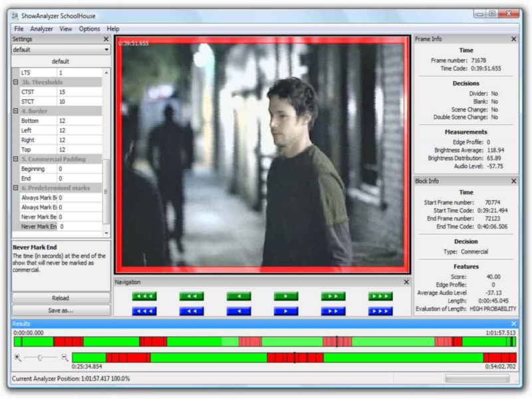Click the blue single-left step back button
This screenshot has width=532, height=399.
pos(239,311)
